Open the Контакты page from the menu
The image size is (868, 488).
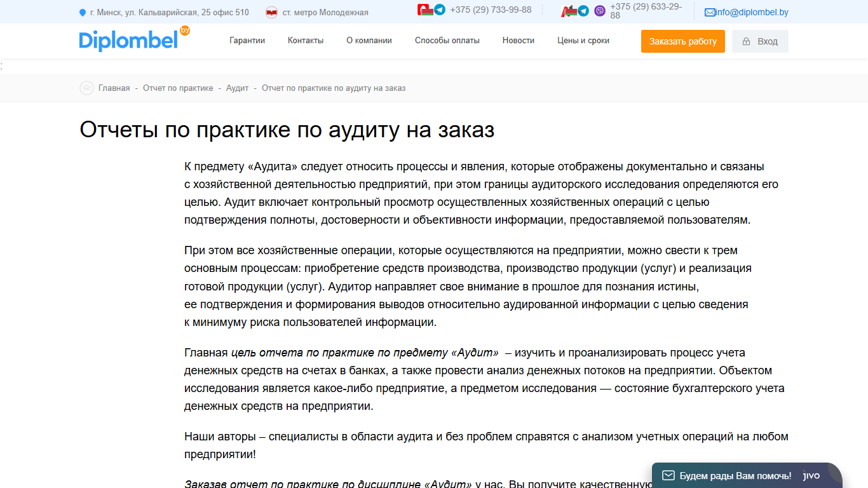pyautogui.click(x=306, y=40)
